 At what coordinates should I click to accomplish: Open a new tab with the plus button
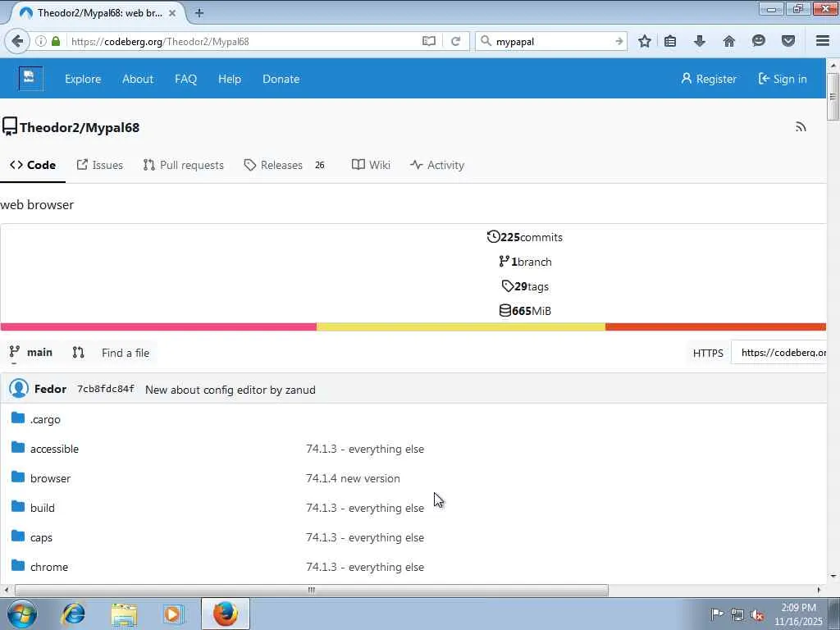click(199, 13)
